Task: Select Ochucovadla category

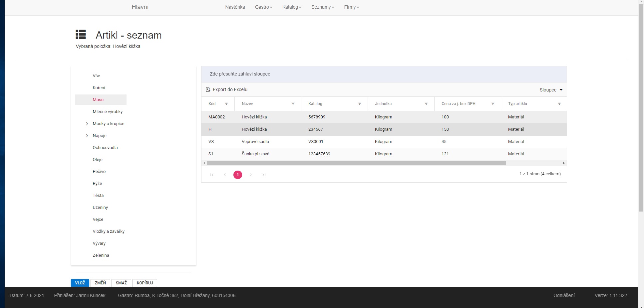Action: (105, 148)
